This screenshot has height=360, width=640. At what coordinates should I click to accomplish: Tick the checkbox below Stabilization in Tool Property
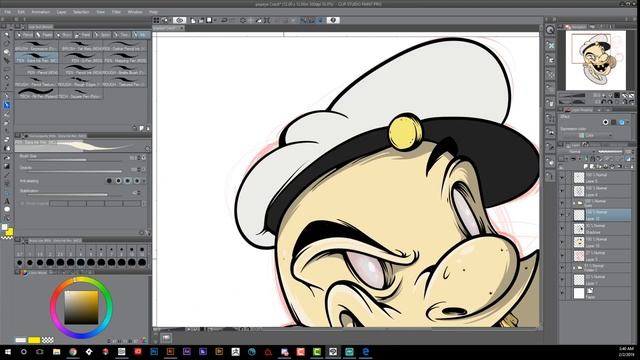point(22,203)
